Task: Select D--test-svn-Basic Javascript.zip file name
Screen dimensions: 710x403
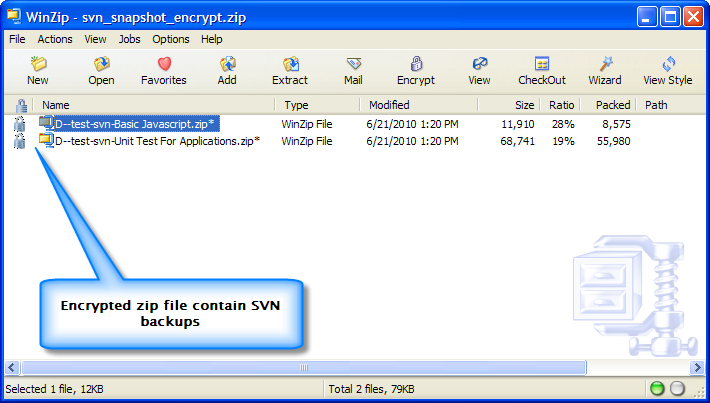Action: [136, 124]
